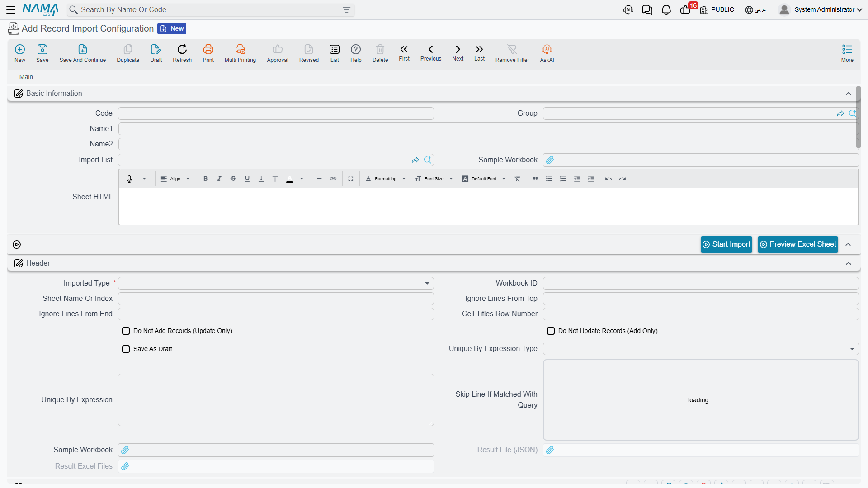
Task: Insert link in Sheet HTML editor
Action: 333,179
